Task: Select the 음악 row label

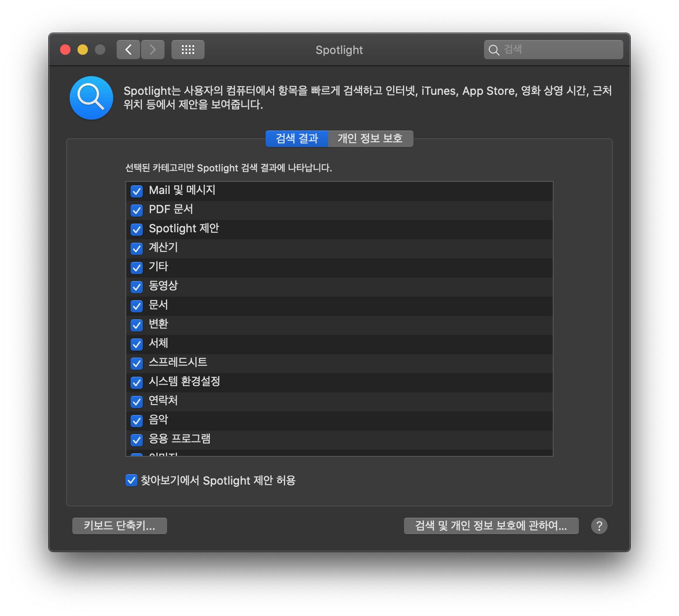Action: click(158, 420)
